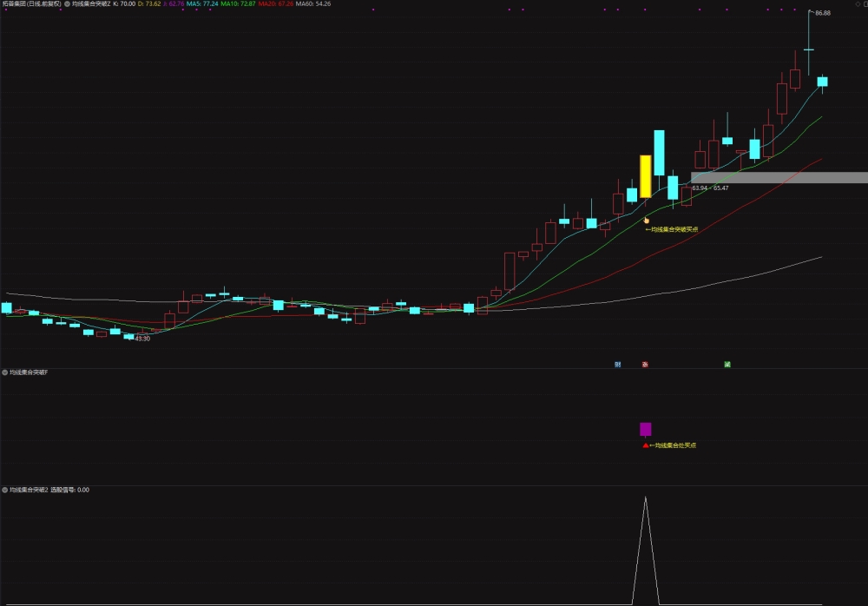Click the red 涨 event marker icon
This screenshot has height=606, width=868.
[645, 364]
